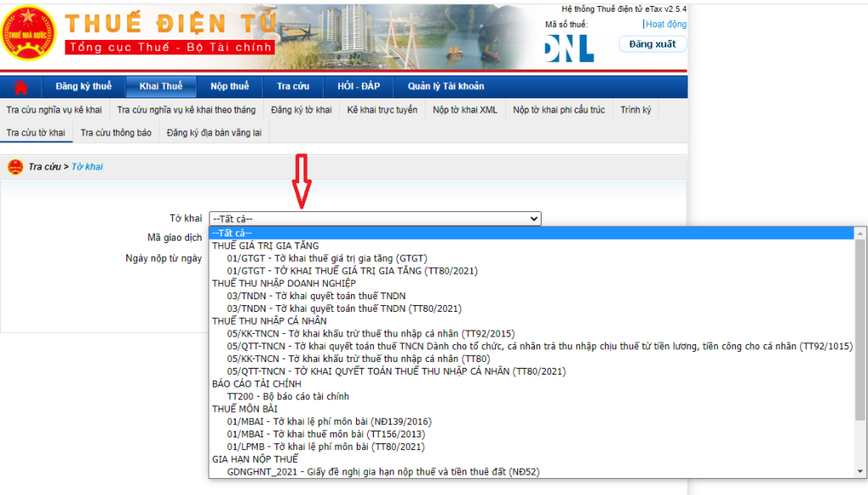The height and width of the screenshot is (495, 868).
Task: Choose GDNGHNT_2021 gia hạn nộp thuế option
Action: pyautogui.click(x=383, y=471)
